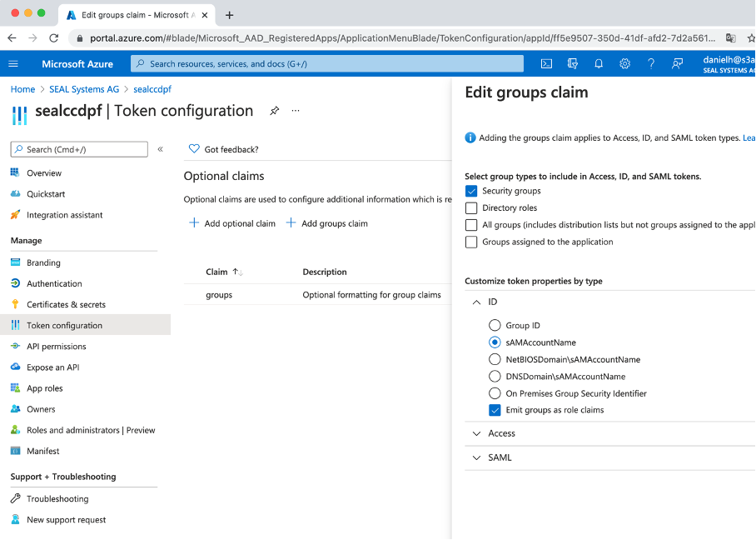Expand the Access token section

[501, 433]
